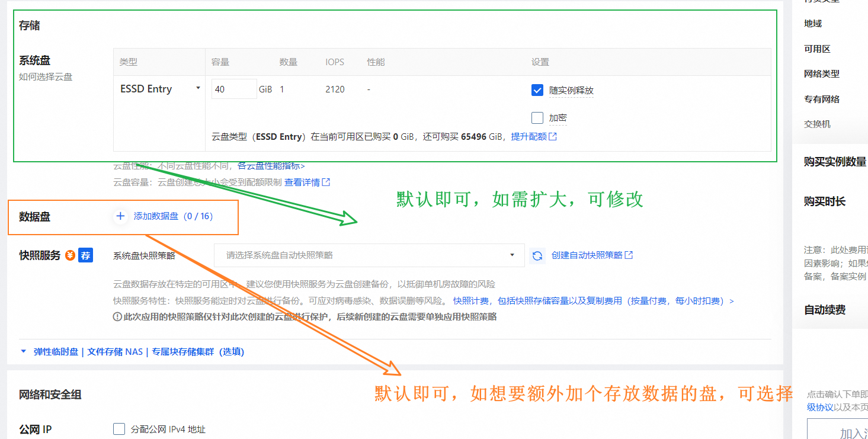
Task: Click 交换机 in the right summary panel
Action: (x=817, y=124)
